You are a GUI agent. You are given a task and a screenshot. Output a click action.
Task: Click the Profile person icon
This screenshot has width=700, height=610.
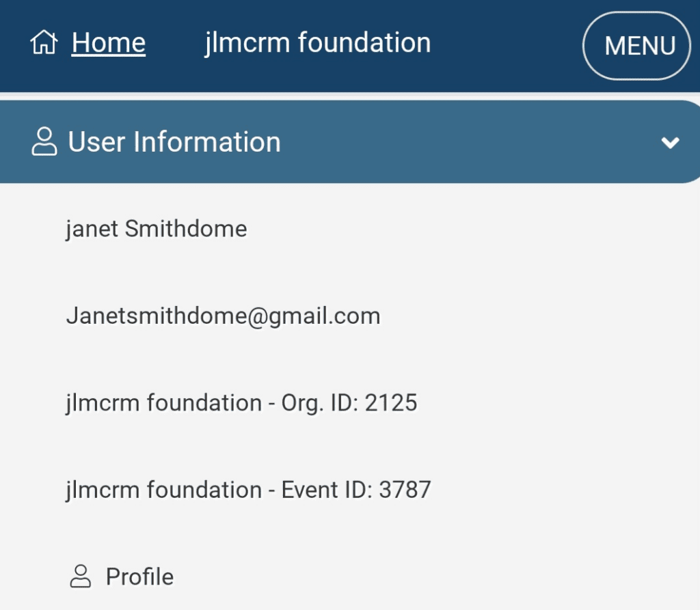pyautogui.click(x=81, y=577)
